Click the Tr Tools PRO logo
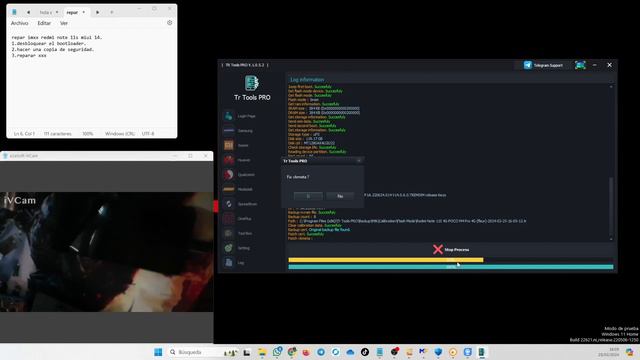Screen dimensions: 640x360 252,88
